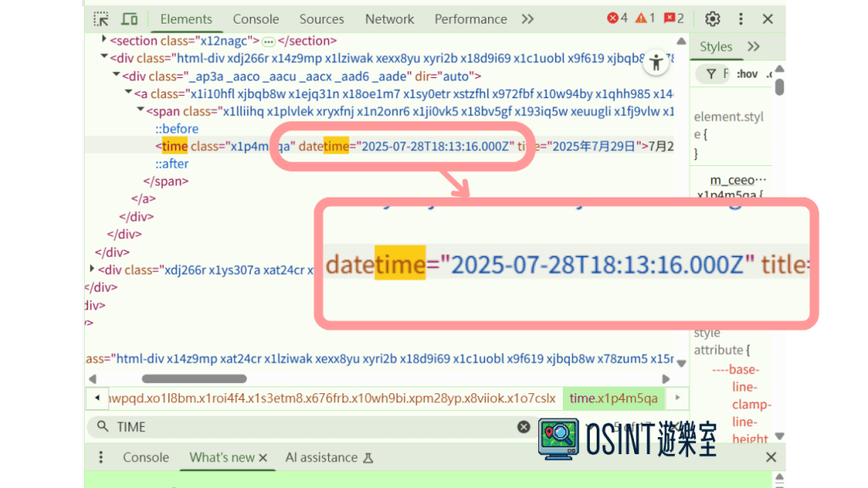Open the drawer three-dot menu

[x=101, y=457]
